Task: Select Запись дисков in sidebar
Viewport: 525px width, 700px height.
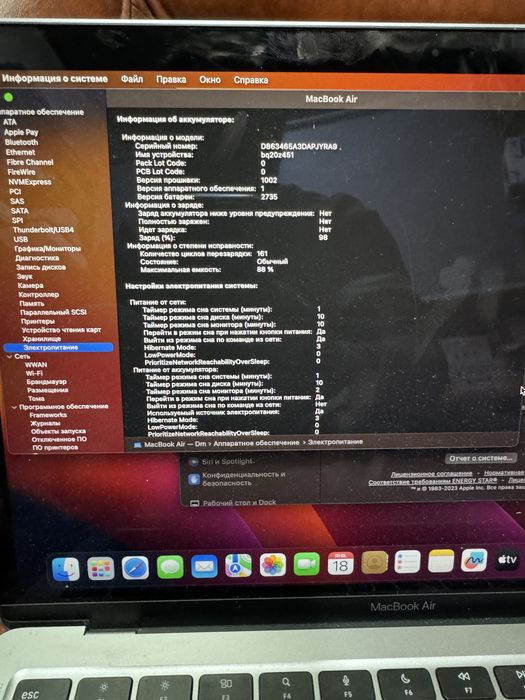Action: tap(41, 267)
